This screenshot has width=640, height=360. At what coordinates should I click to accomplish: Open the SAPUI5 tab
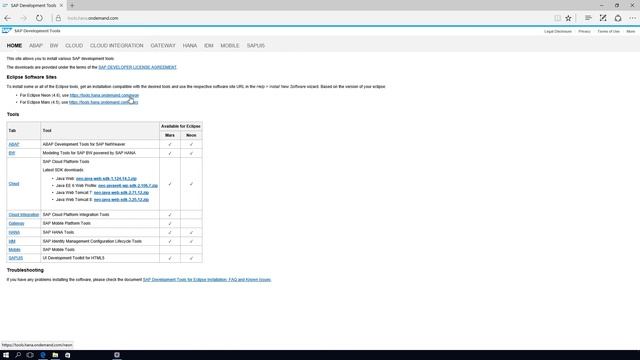256,46
